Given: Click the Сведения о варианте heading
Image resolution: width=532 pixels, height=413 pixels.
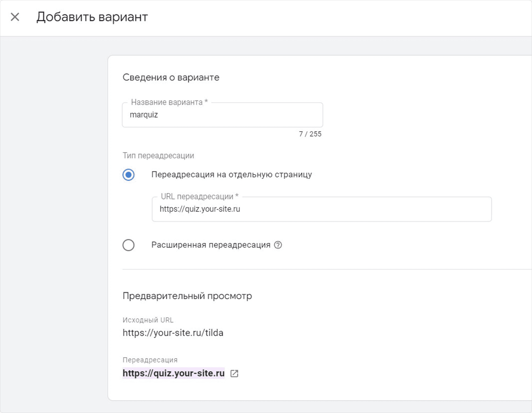Looking at the screenshot, I should tap(171, 77).
